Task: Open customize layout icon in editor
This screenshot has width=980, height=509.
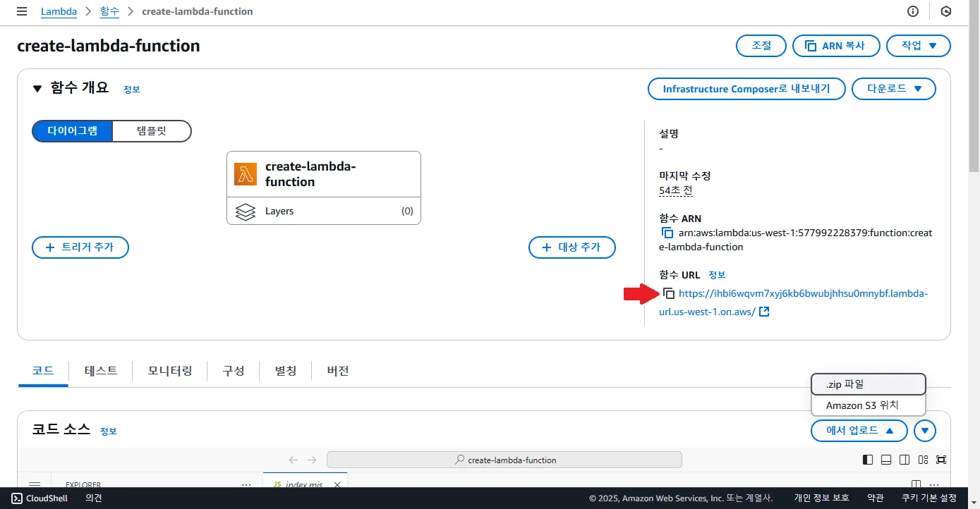Action: click(923, 460)
